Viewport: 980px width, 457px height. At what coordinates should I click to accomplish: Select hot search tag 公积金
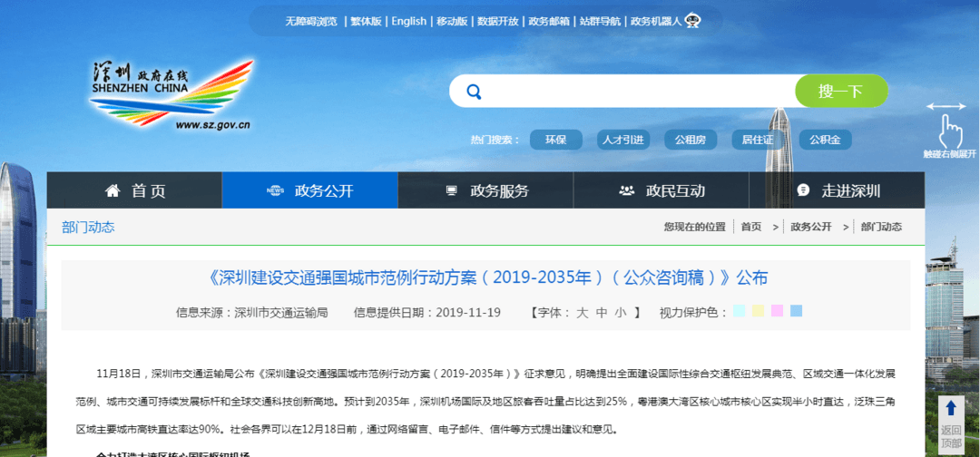point(825,140)
